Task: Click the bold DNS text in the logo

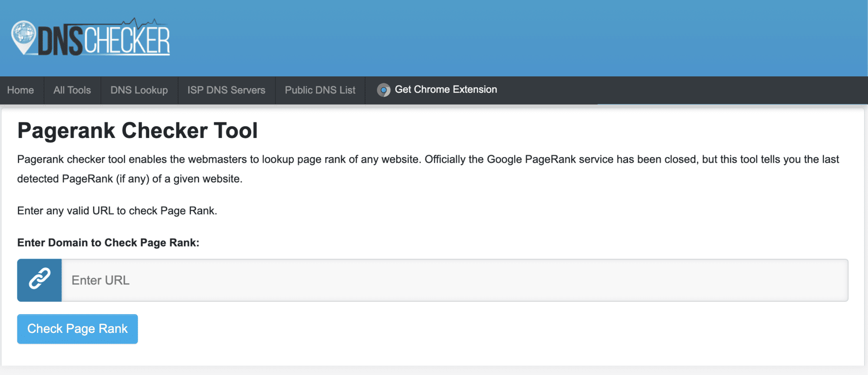Action: [x=60, y=42]
